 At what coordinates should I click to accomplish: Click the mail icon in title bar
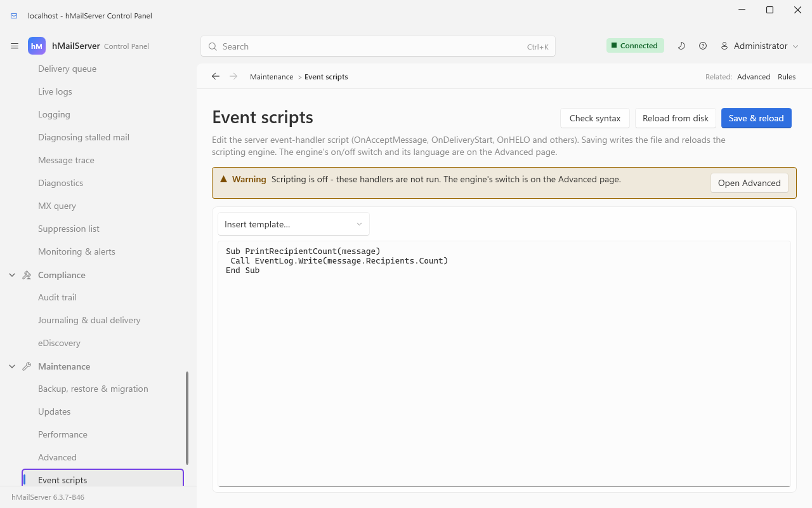(14, 16)
